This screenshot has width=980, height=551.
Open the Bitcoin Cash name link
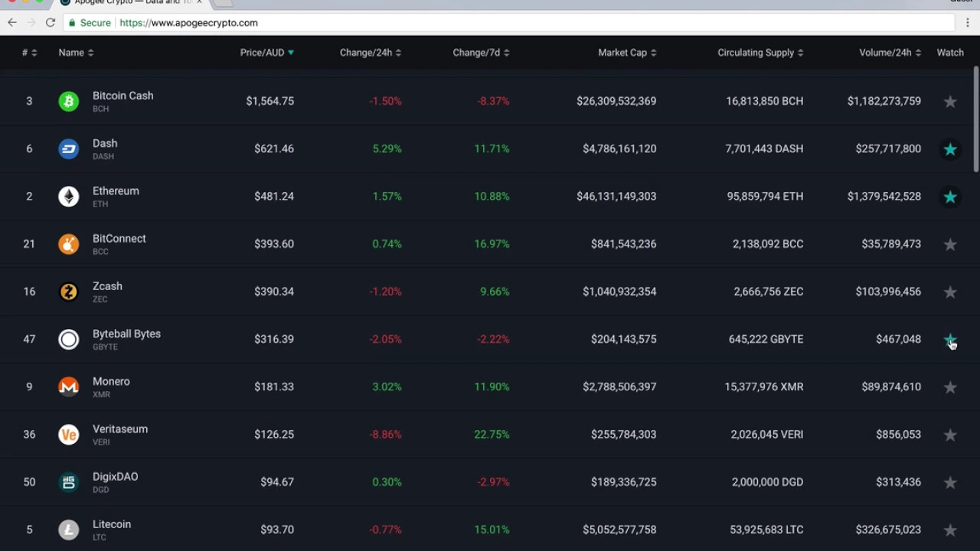point(123,96)
